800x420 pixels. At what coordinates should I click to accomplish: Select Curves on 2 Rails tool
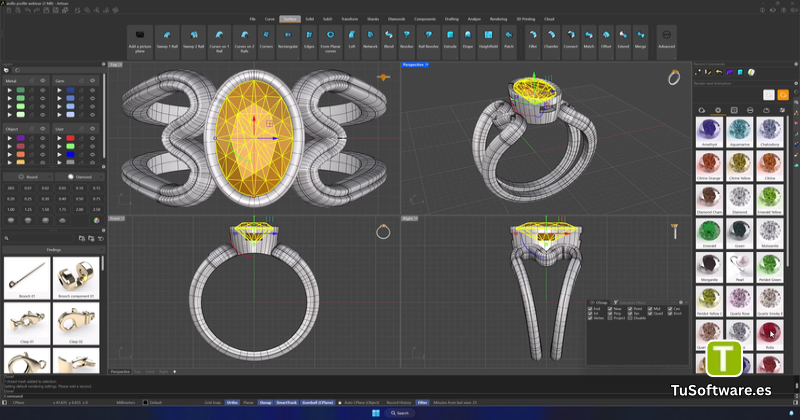click(x=244, y=40)
